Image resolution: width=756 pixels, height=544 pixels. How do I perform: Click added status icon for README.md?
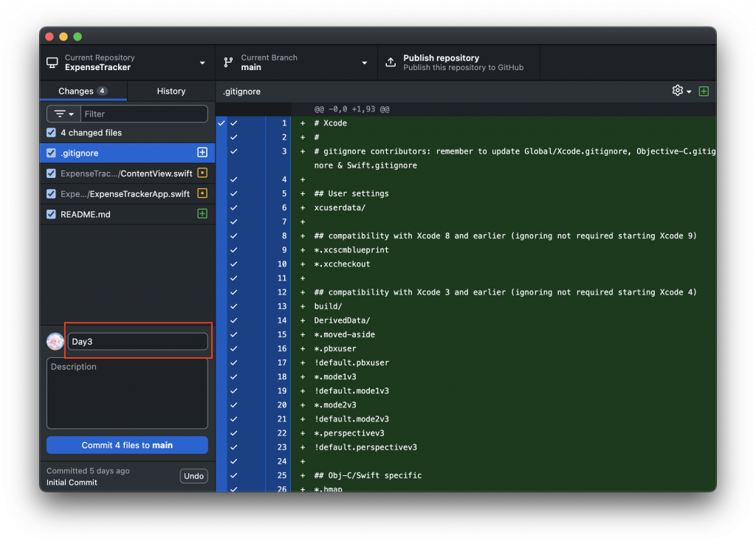click(x=202, y=213)
